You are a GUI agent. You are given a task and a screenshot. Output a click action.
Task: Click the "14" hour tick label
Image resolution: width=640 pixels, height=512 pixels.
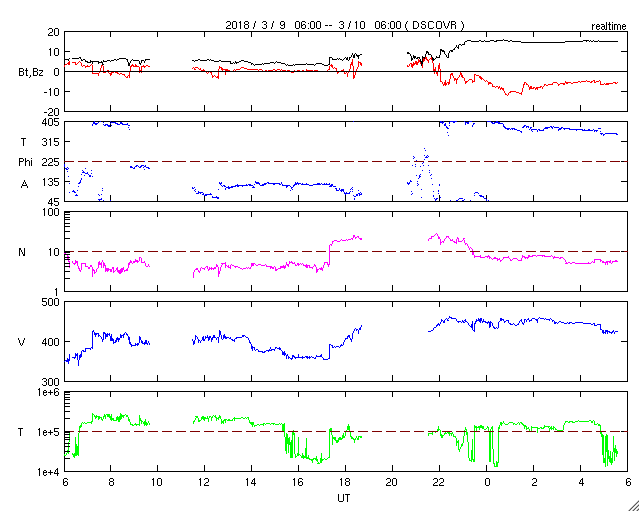click(x=251, y=482)
